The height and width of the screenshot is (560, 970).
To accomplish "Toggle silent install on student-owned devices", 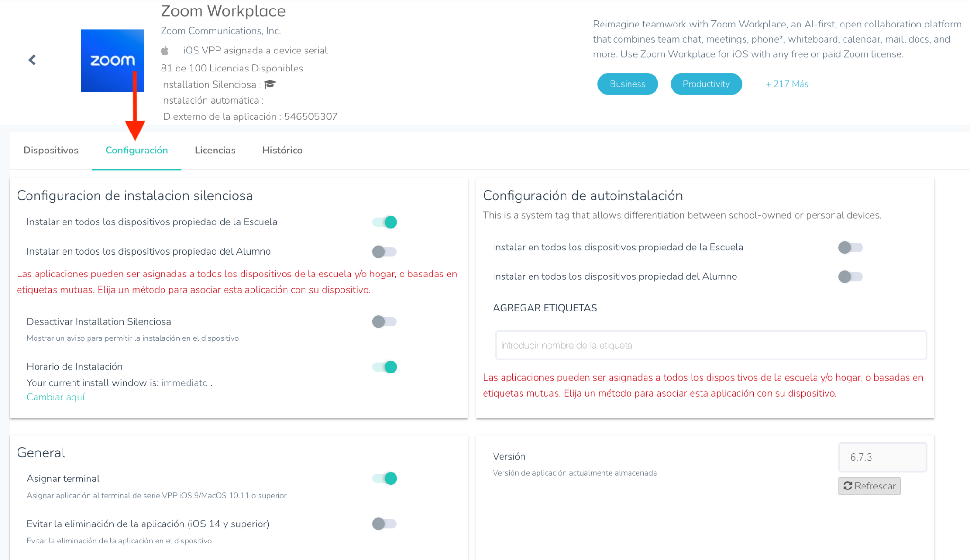I will tap(385, 251).
